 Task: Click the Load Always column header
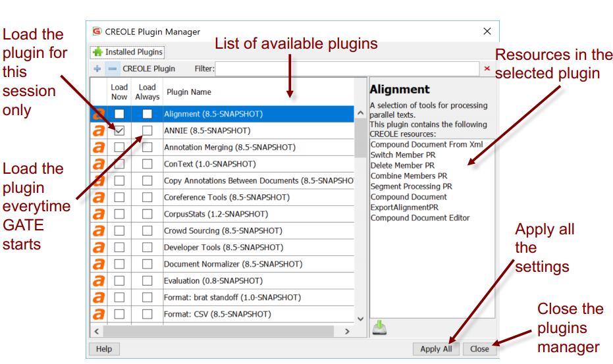(x=147, y=92)
